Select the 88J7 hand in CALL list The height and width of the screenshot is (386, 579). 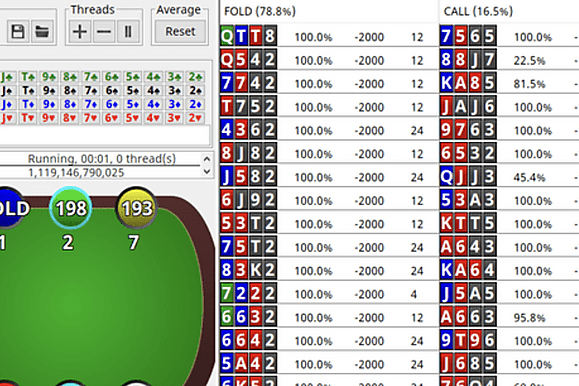(x=509, y=59)
